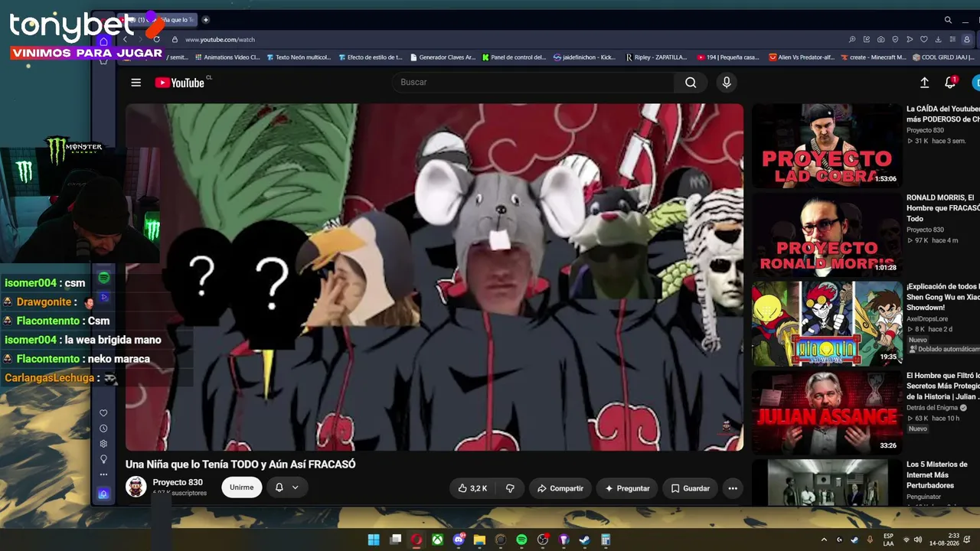Open the Ripley ZAPATILLA bookmark
This screenshot has height=551, width=980.
point(655,57)
